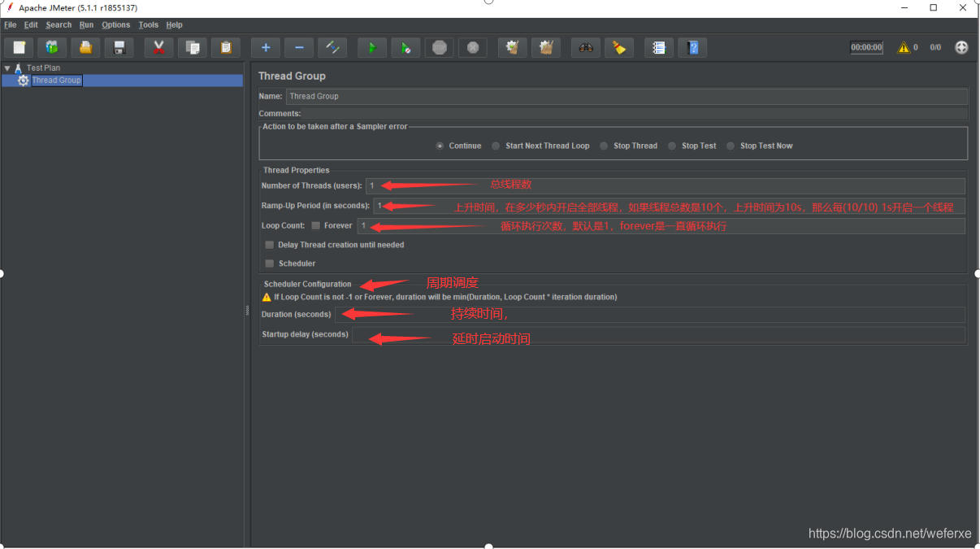This screenshot has width=980, height=549.
Task: Maximize the JMeter window
Action: [x=933, y=7]
